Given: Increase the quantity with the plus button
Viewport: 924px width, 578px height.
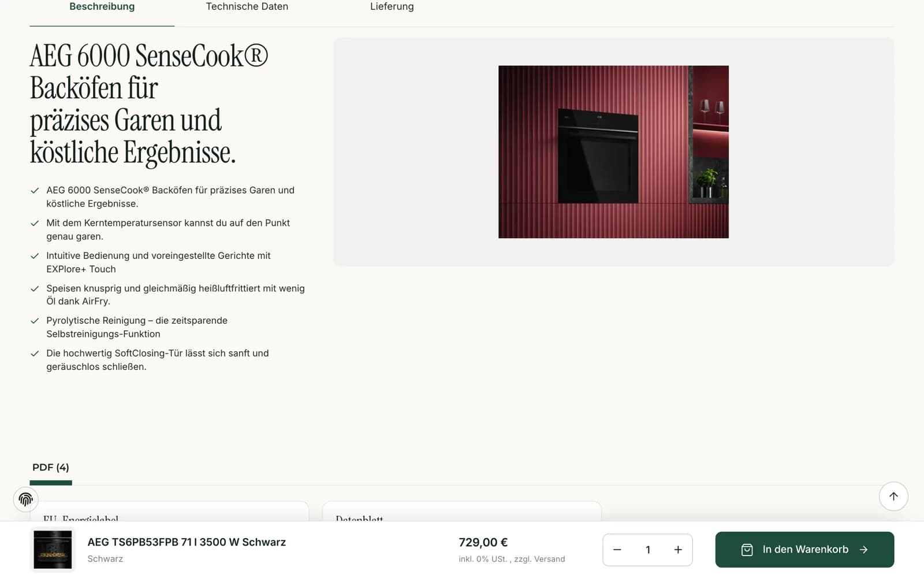Looking at the screenshot, I should point(678,550).
